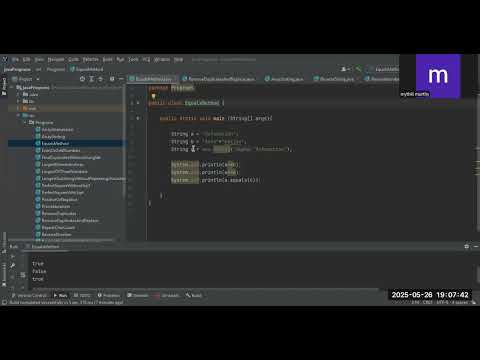
Task: Select ReverseNumber class in tree
Action: point(56,235)
